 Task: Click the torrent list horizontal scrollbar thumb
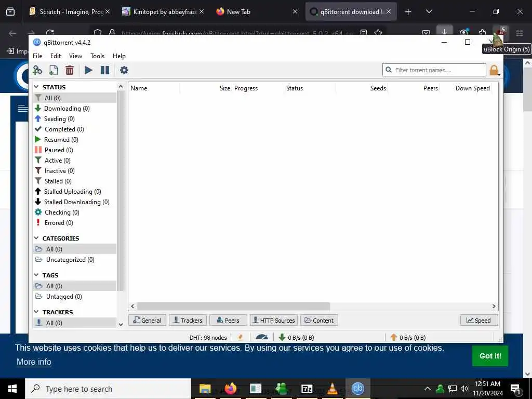pos(233,307)
